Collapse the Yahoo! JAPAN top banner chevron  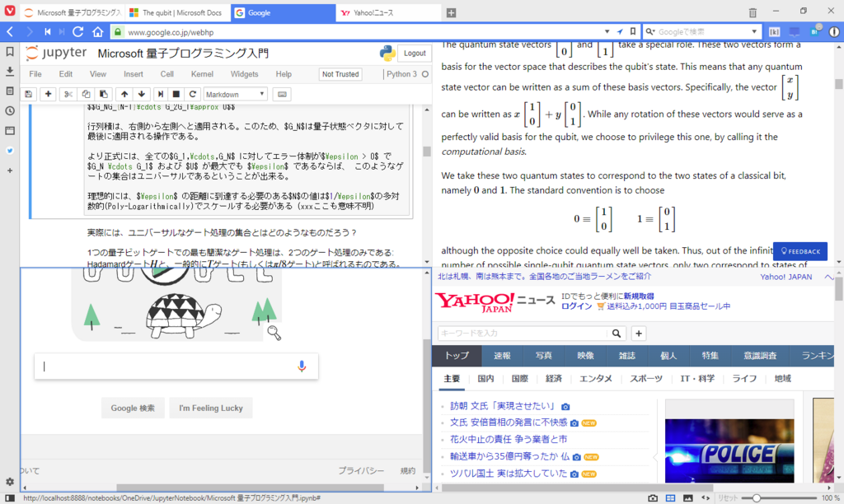click(828, 277)
